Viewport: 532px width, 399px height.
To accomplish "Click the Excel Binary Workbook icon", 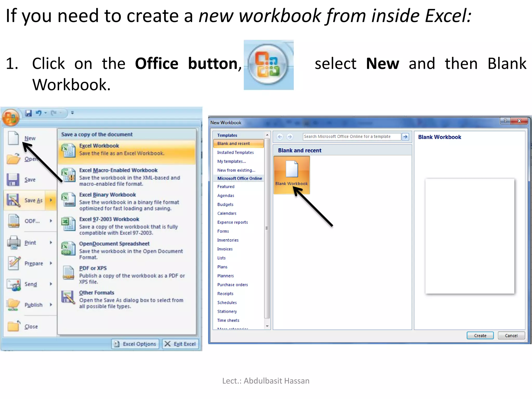I will tap(68, 199).
